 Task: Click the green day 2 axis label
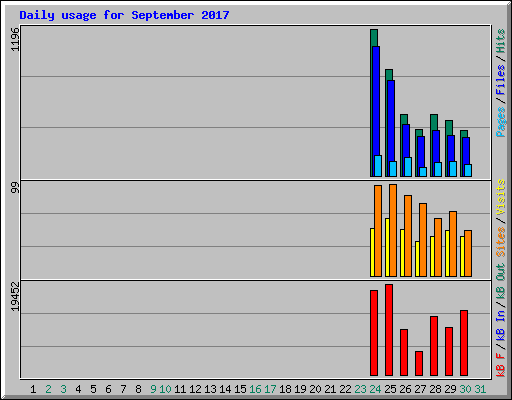tap(48, 389)
